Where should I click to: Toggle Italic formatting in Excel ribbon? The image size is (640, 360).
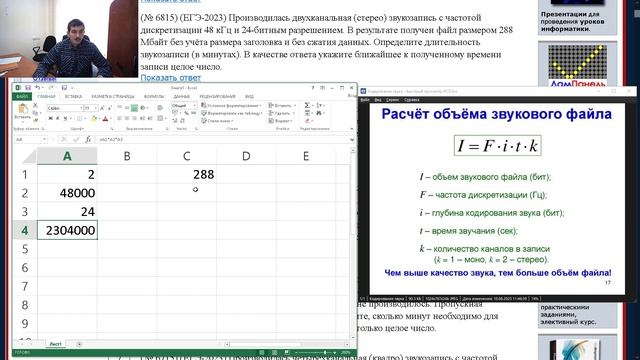[57, 118]
